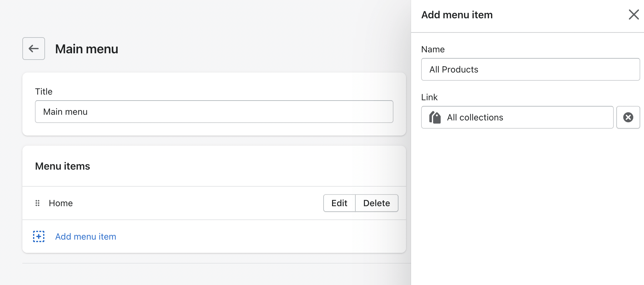Click the Title label in menu card
Screen dimensions: 644x285
click(x=44, y=91)
